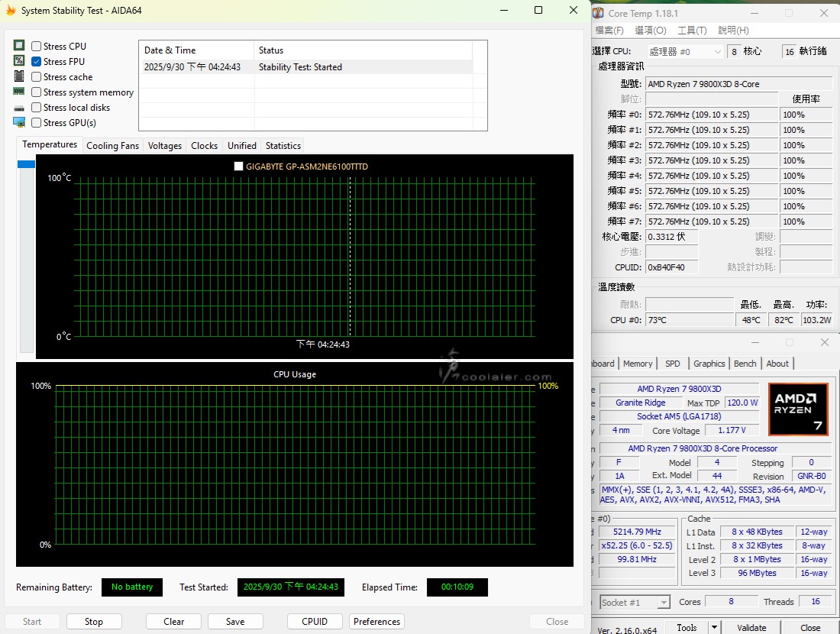Click the CPU icon beside Stress CPU
840x634 pixels.
pos(19,46)
